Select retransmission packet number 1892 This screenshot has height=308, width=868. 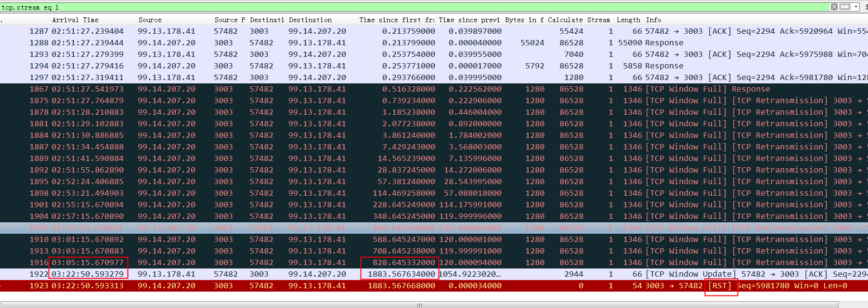434,170
